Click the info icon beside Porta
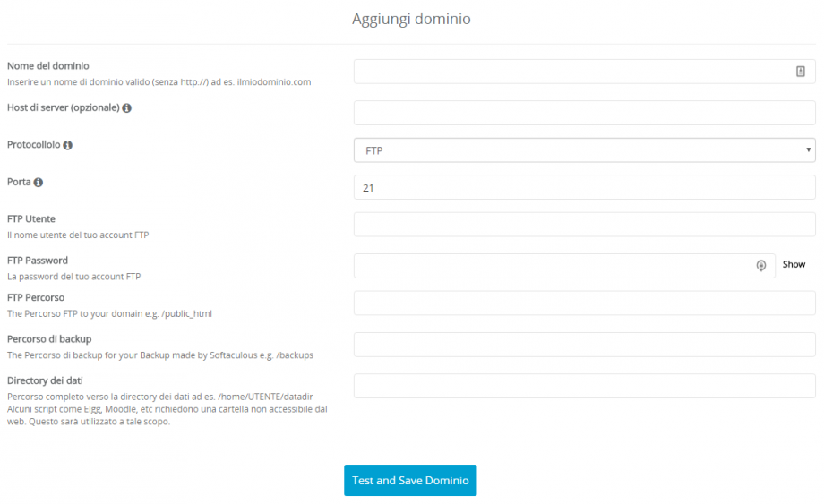This screenshot has width=824, height=504. click(x=39, y=183)
